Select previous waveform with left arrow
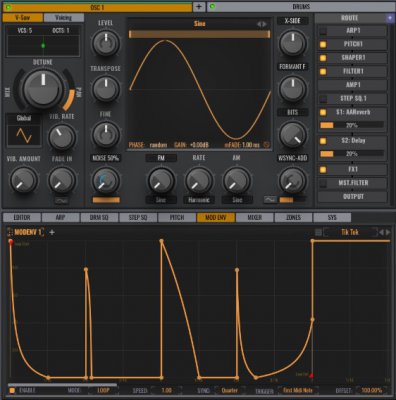This screenshot has width=396, height=400. 258,24
